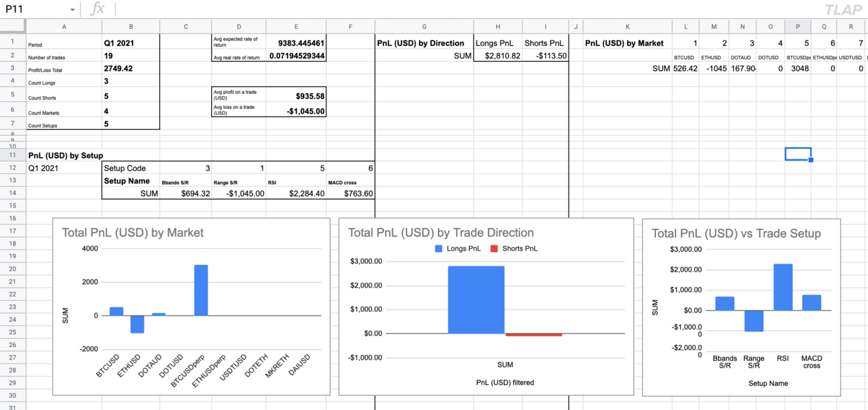Select column K header
The width and height of the screenshot is (868, 410).
(x=627, y=26)
